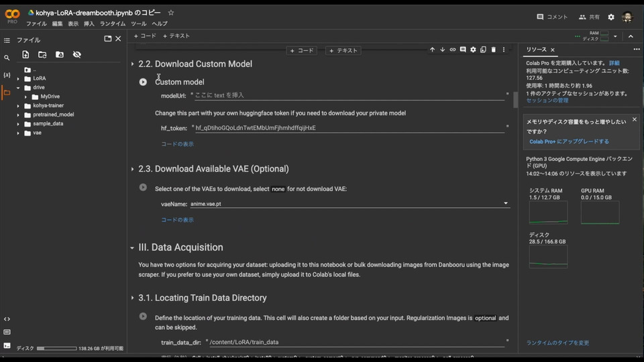Run the Custom model cell
644x362 pixels.
143,82
